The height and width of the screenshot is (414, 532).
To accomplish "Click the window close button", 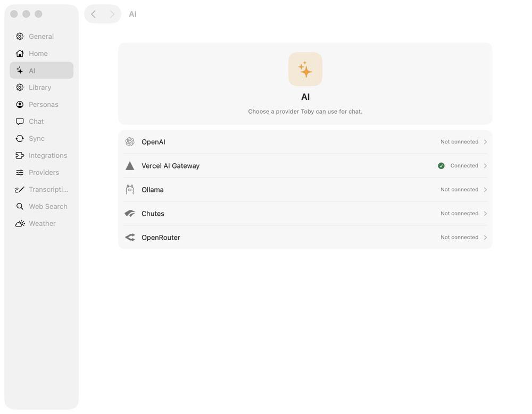I will 14,14.
